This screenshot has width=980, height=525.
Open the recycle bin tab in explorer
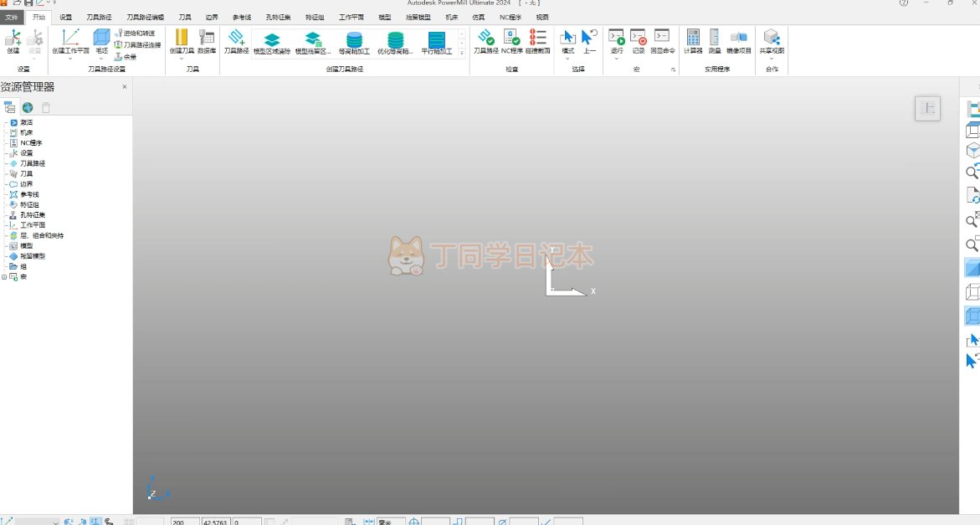[46, 107]
